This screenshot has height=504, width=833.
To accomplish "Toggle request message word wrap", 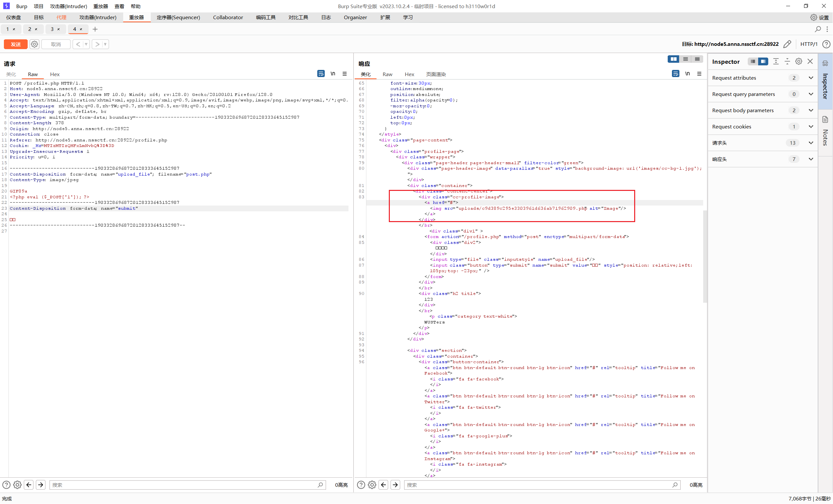I will click(x=321, y=73).
